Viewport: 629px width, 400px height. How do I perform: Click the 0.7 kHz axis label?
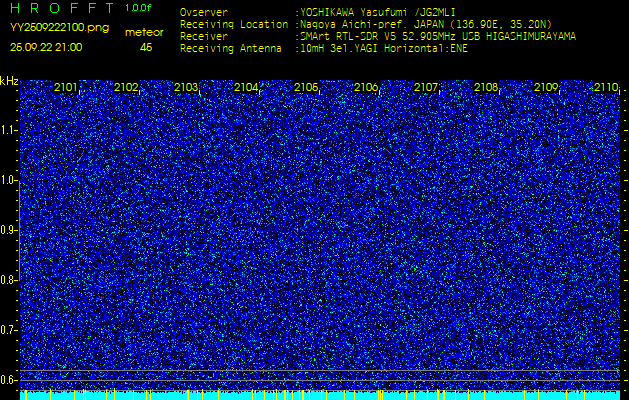pyautogui.click(x=8, y=330)
